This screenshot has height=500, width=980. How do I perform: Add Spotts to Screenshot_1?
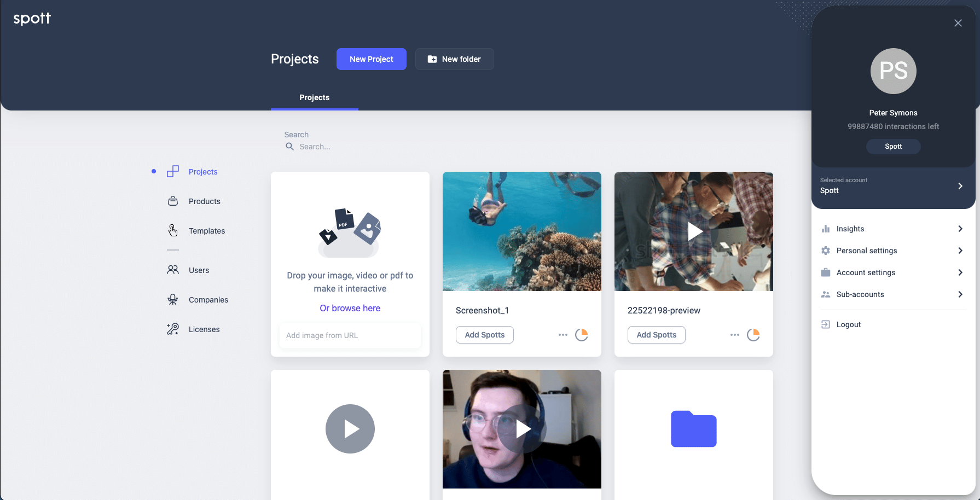pyautogui.click(x=485, y=335)
